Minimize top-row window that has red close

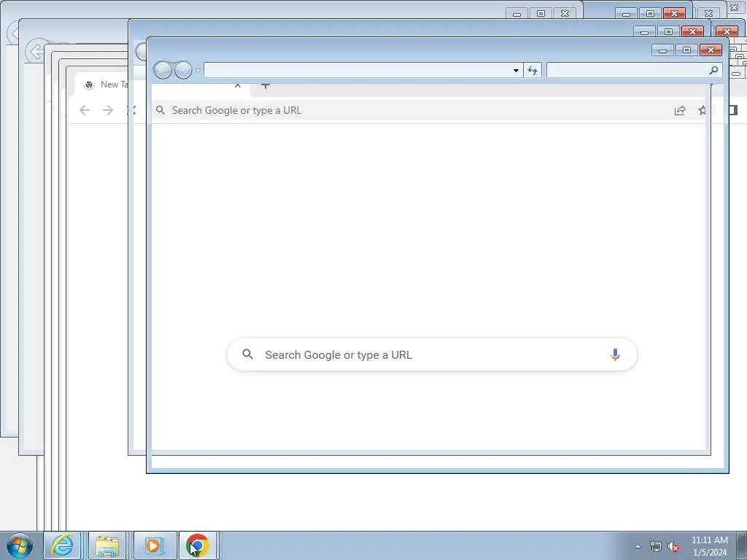627,14
